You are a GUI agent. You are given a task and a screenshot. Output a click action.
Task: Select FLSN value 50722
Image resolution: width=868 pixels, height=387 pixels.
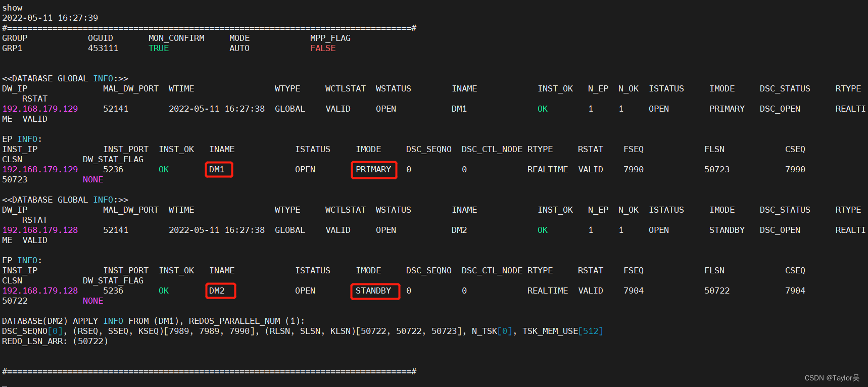(x=717, y=291)
